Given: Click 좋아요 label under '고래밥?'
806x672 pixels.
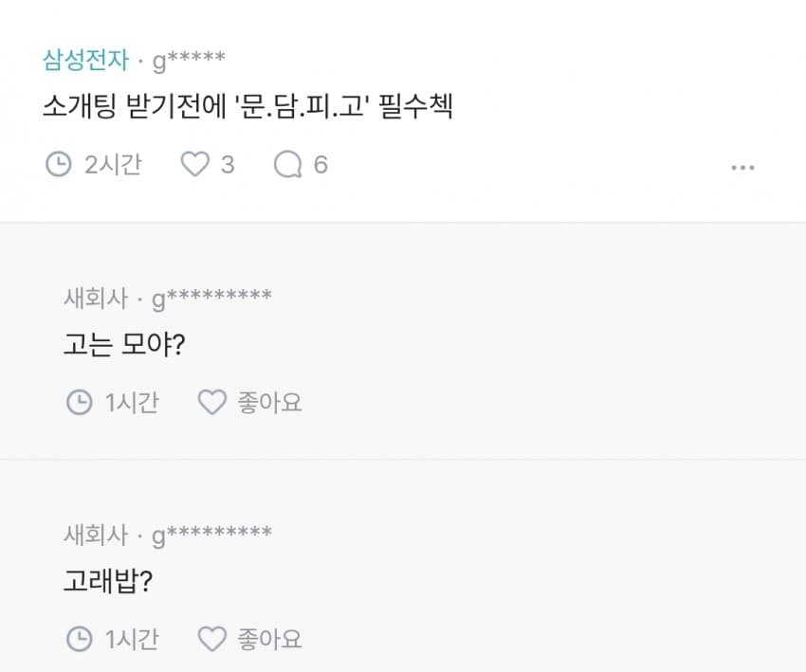Looking at the screenshot, I should point(269,639).
